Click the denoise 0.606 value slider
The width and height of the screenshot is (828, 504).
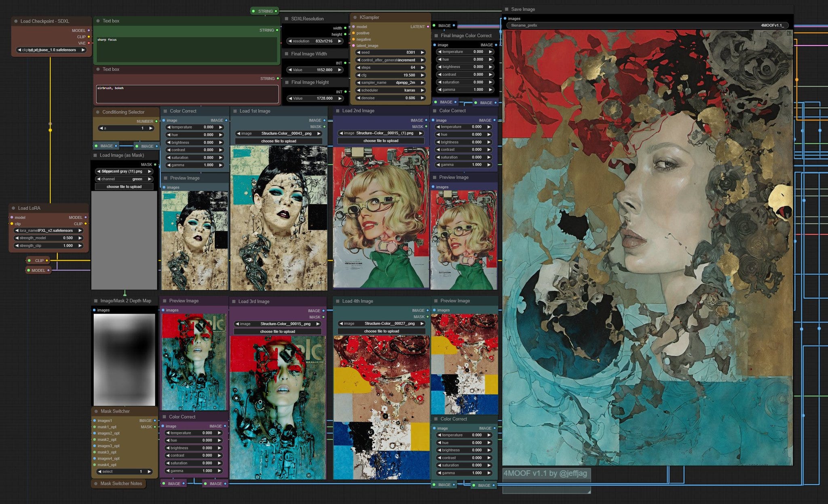[x=390, y=98]
